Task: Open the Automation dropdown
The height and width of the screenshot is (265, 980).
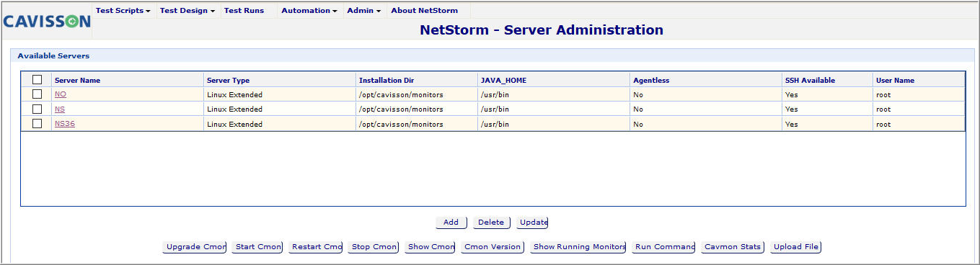Action: click(x=309, y=11)
